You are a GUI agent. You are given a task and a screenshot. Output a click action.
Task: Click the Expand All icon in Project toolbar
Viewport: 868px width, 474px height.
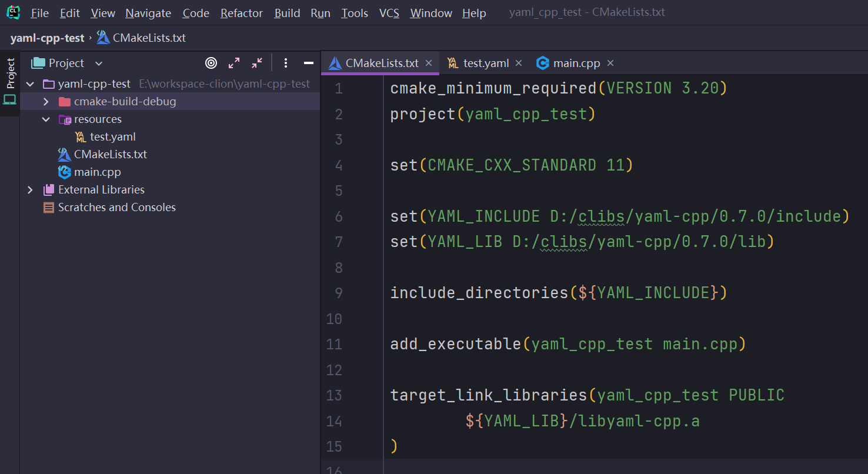coord(234,63)
